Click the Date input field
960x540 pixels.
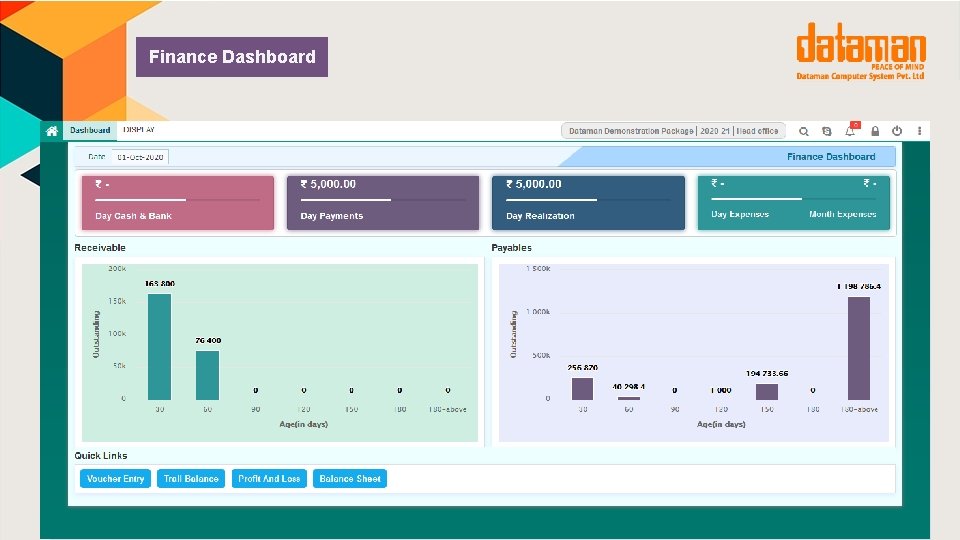tap(140, 157)
